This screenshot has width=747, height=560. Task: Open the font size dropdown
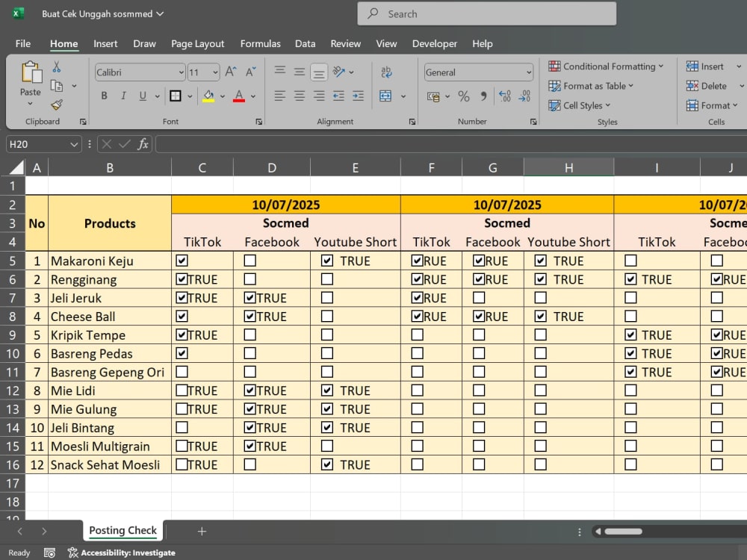click(x=215, y=72)
